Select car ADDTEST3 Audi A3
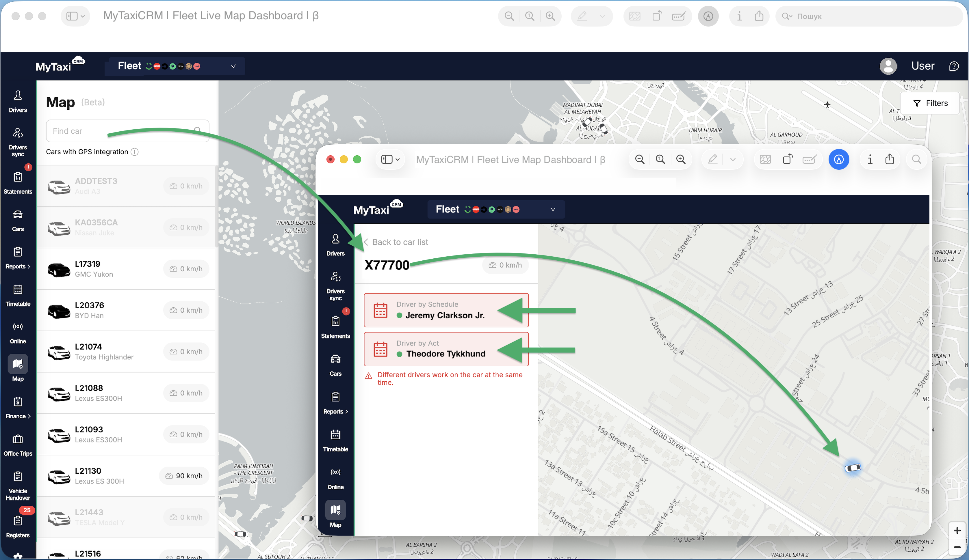The image size is (969, 560). click(x=126, y=186)
